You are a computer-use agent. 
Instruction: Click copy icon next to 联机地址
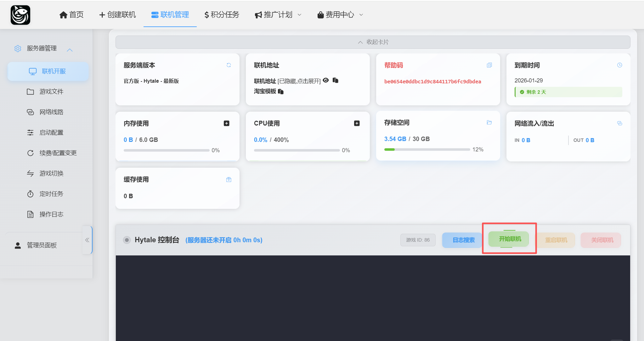[336, 80]
